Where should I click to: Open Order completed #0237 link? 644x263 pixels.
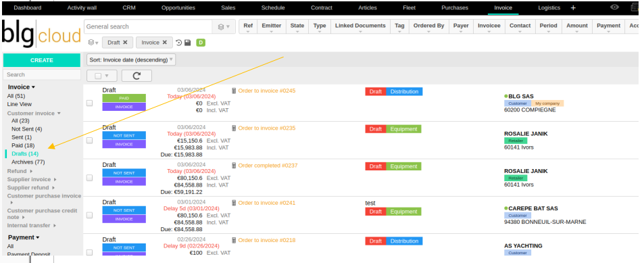click(268, 166)
